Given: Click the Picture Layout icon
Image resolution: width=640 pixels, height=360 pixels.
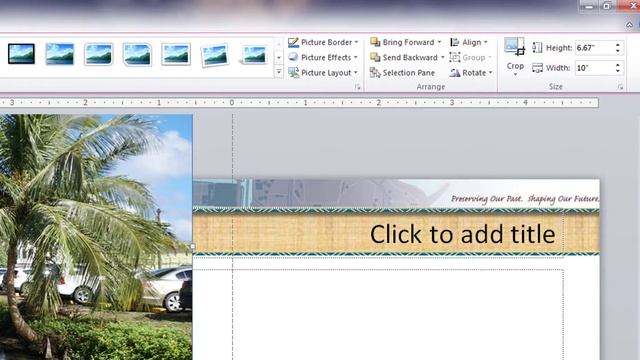Looking at the screenshot, I should pos(293,72).
